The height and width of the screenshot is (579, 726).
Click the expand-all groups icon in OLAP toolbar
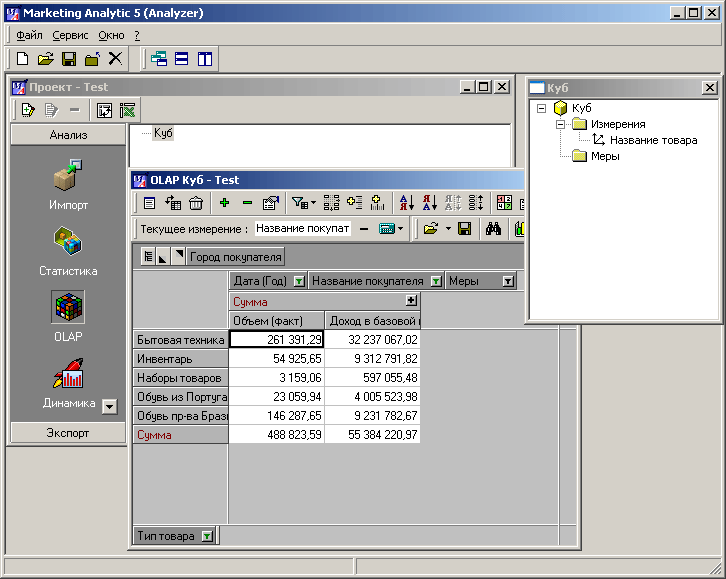(331, 203)
